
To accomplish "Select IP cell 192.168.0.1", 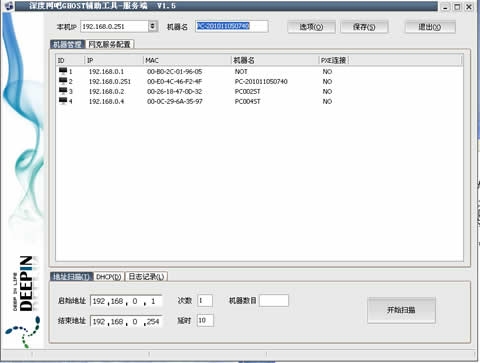I will click(106, 71).
